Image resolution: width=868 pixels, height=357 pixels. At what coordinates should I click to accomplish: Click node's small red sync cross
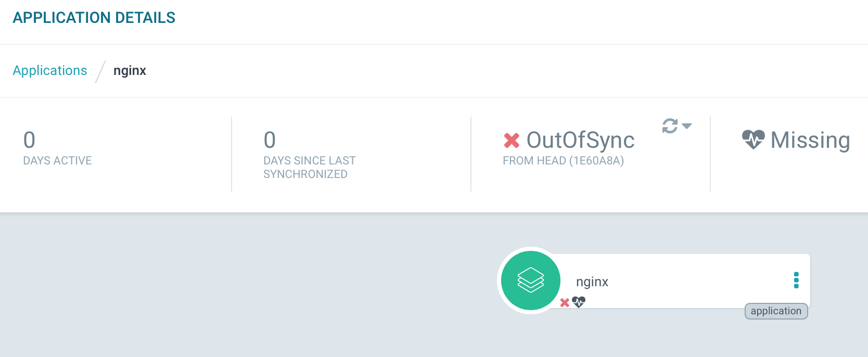(x=565, y=302)
